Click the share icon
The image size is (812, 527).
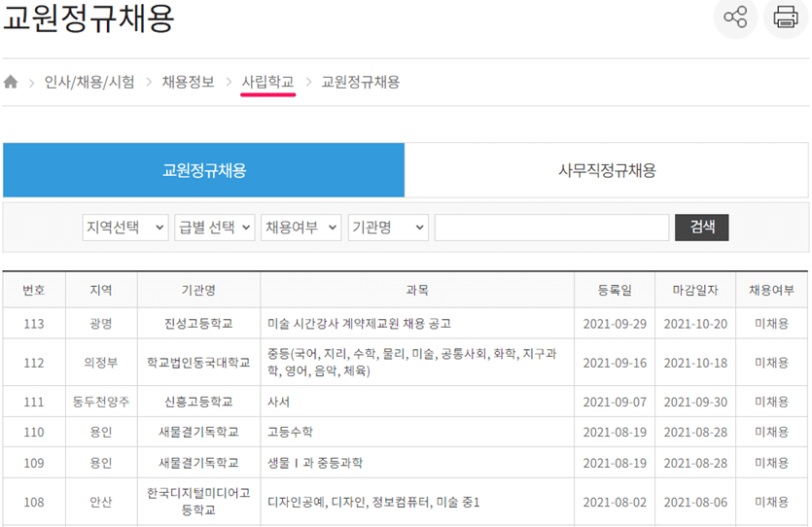tap(735, 18)
